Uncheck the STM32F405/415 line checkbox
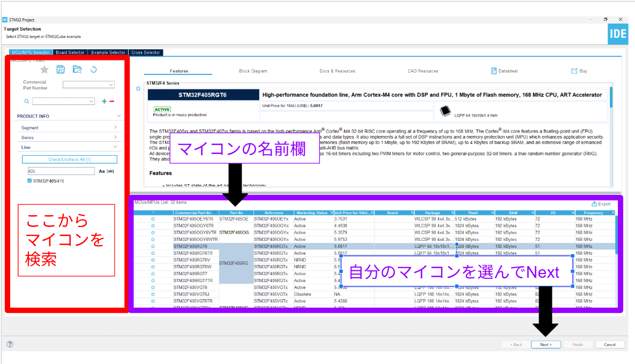Viewport: 635px width, 364px height. (29, 181)
